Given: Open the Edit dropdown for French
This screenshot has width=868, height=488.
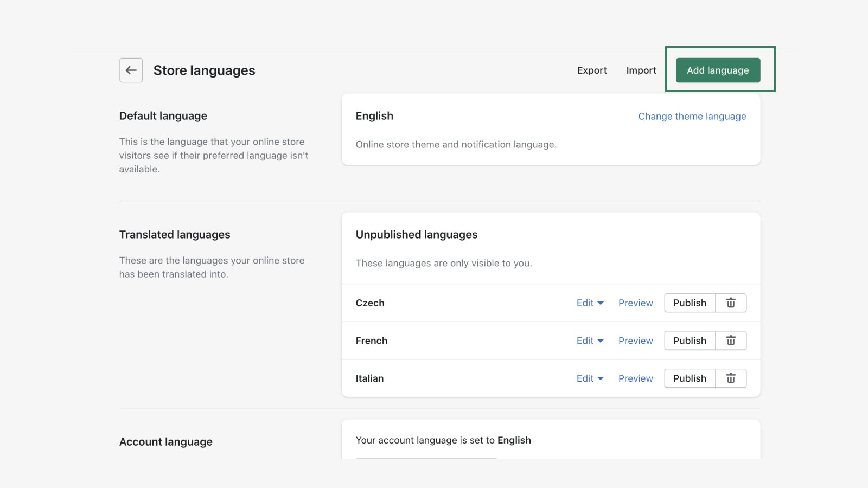Looking at the screenshot, I should point(590,341).
